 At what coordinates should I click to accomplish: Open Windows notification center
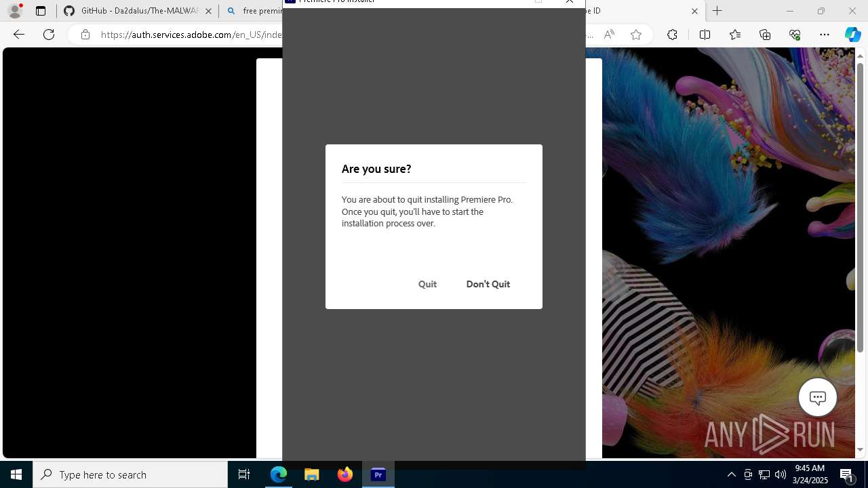[x=847, y=474]
